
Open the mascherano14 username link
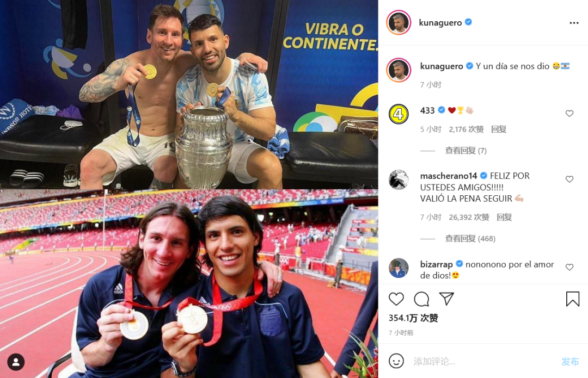(449, 176)
